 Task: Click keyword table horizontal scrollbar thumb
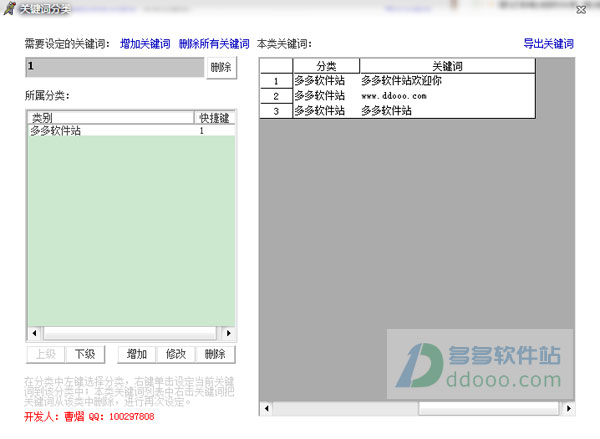click(x=489, y=408)
